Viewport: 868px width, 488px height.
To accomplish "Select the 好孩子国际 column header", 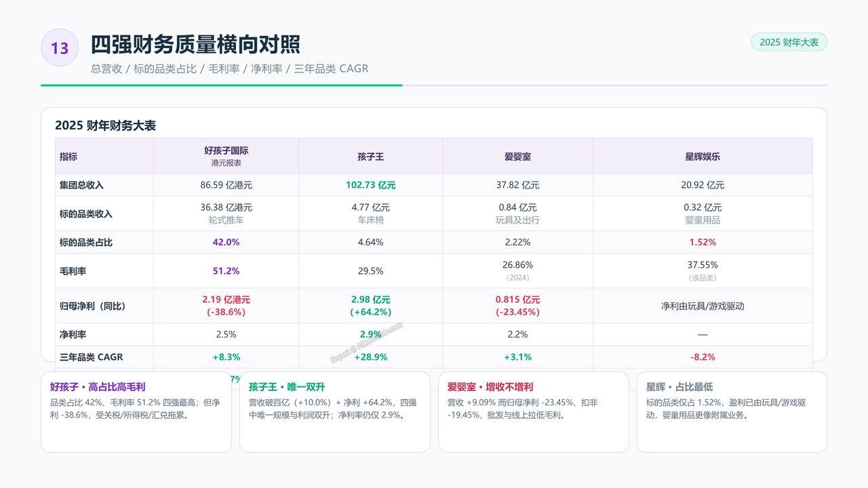I will 226,157.
